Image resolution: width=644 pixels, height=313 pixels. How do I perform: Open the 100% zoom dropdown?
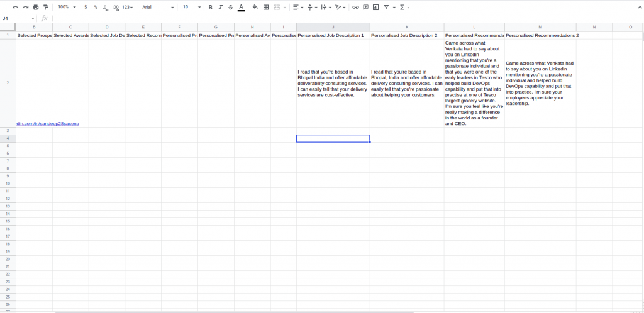[x=67, y=7]
